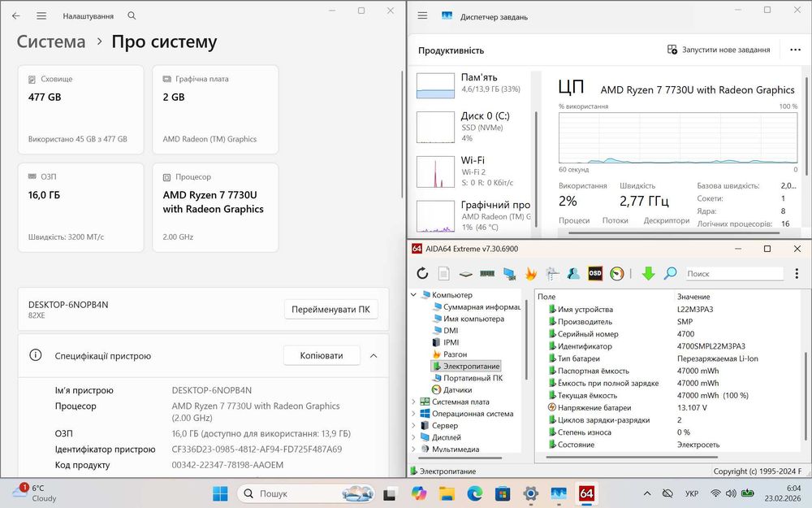This screenshot has width=812, height=508.
Task: Open Task Manager hamburger navigation menu
Action: (x=422, y=15)
